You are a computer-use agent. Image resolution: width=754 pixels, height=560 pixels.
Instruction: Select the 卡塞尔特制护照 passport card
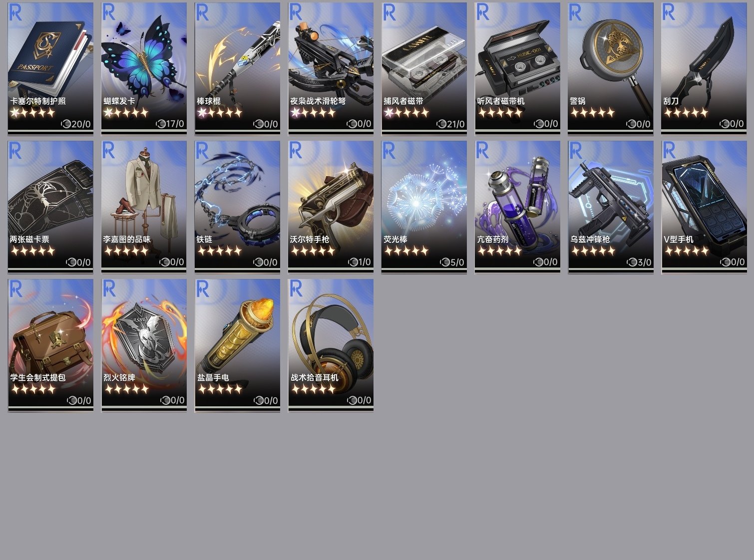[x=50, y=68]
